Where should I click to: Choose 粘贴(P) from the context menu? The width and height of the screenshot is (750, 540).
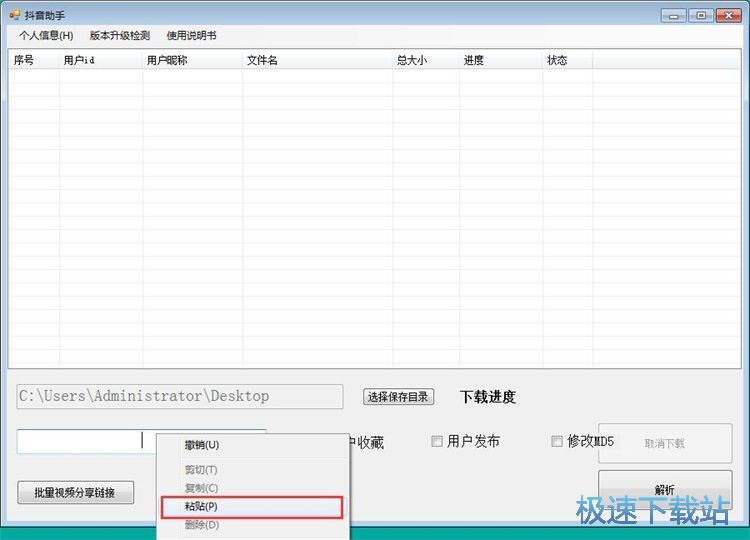[x=252, y=507]
